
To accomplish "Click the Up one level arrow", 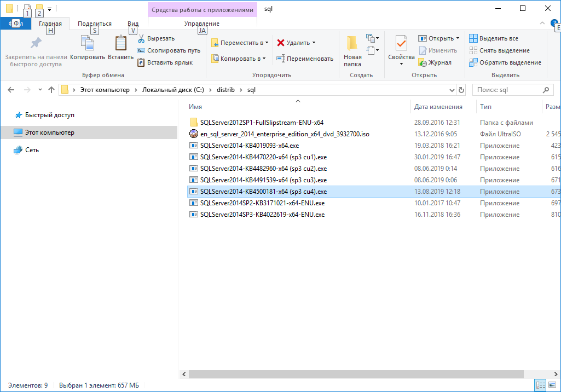I will click(x=51, y=90).
